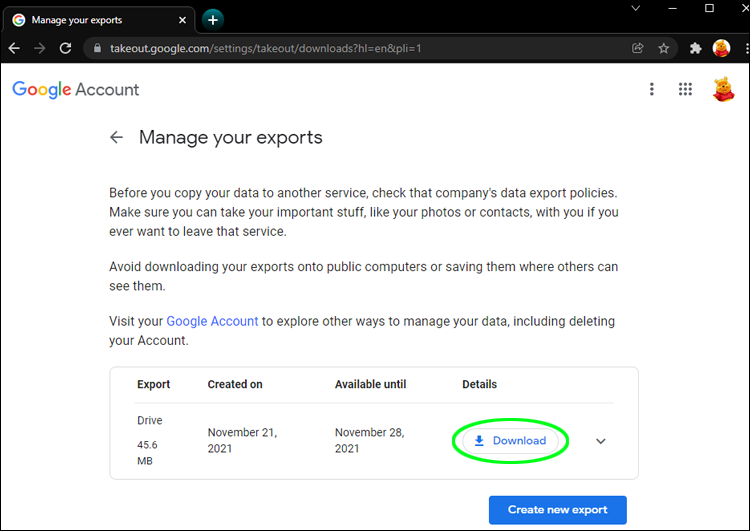Click the browser back navigation arrow
Screen dimensions: 750x531
click(14, 48)
